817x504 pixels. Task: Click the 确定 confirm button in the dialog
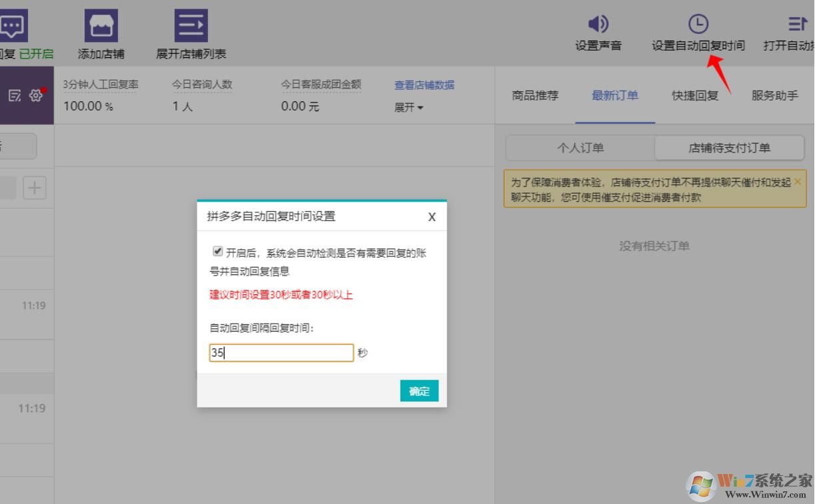click(x=418, y=391)
